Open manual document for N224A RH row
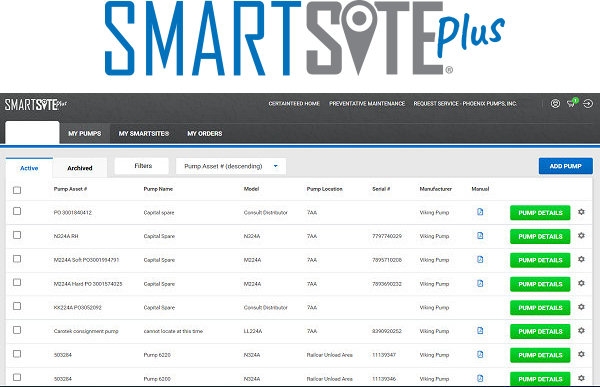Image resolution: width=600 pixels, height=387 pixels. (x=480, y=235)
